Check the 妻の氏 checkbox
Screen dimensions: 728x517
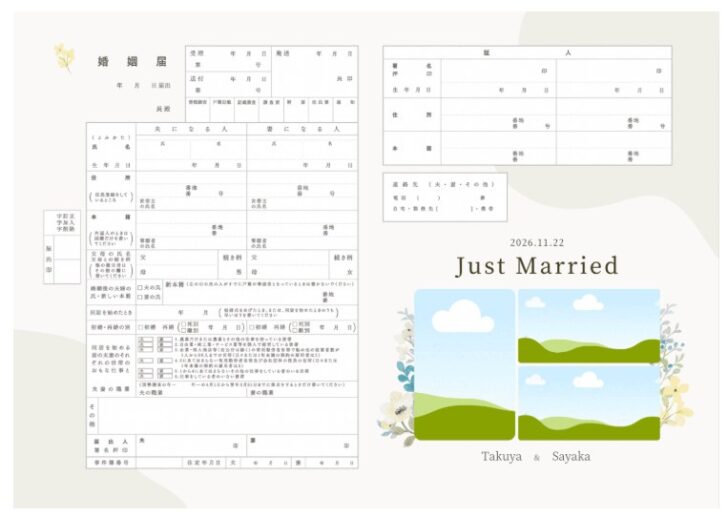tap(139, 297)
